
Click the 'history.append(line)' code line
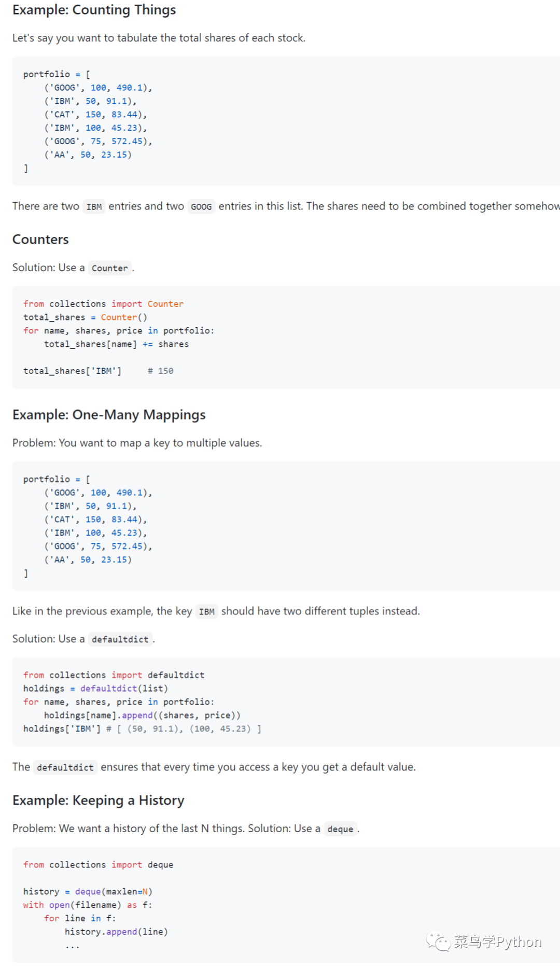[116, 932]
